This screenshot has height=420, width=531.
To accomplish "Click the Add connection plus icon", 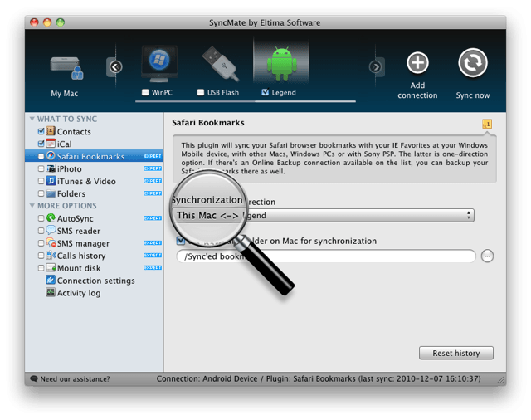I will pyautogui.click(x=417, y=64).
